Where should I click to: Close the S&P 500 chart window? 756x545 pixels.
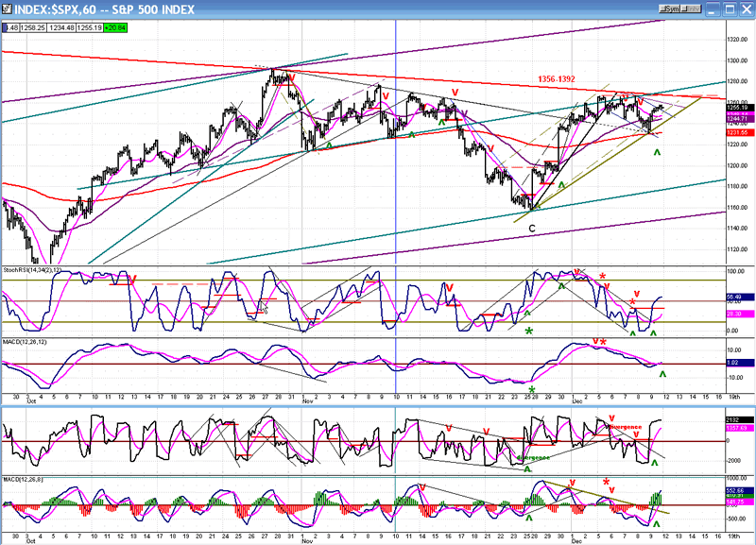point(747,9)
